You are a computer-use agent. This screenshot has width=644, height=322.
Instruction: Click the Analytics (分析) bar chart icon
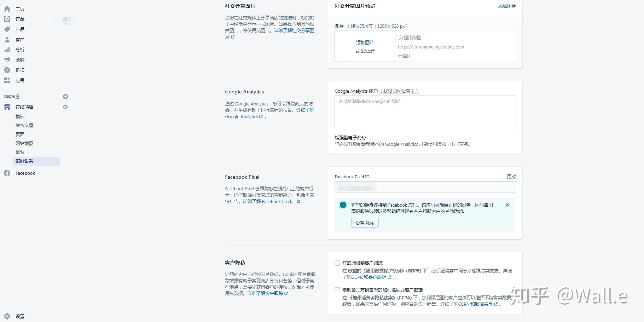(7, 50)
